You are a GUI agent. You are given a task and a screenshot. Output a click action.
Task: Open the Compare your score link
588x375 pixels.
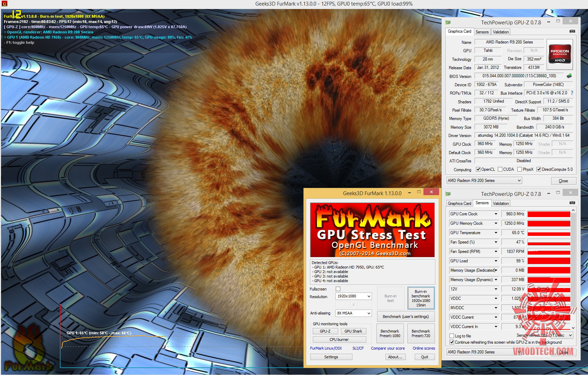[388, 348]
